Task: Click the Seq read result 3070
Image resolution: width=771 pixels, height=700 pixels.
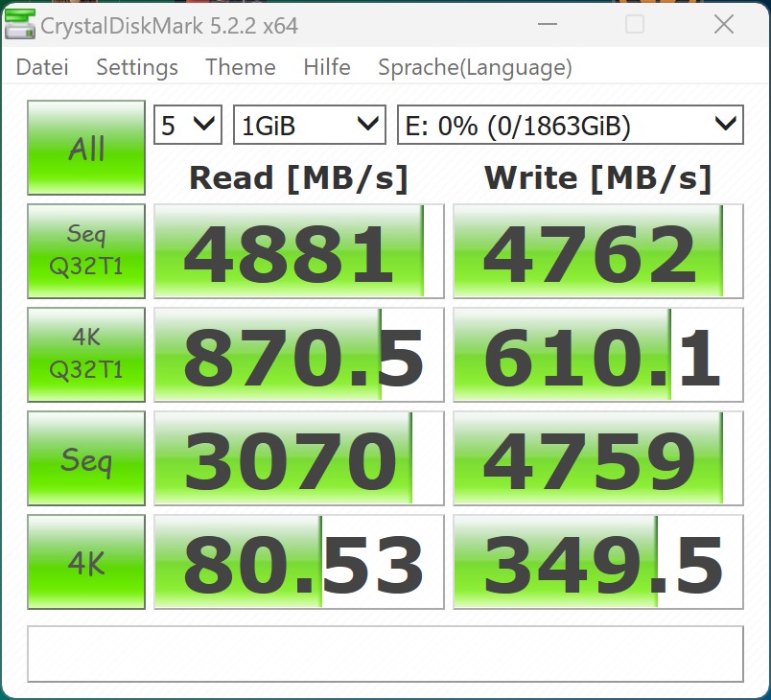Action: point(299,458)
